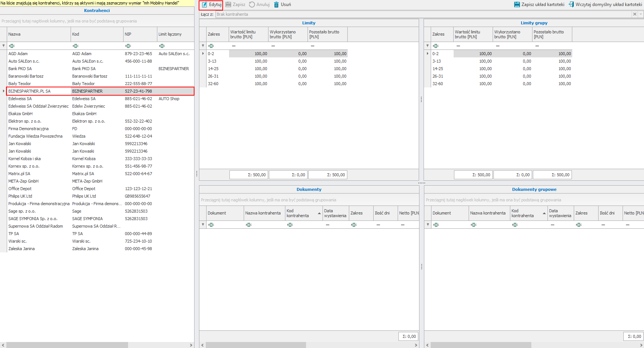Click equals filter icon under Data wystawienia in Dokumenty
Image resolution: width=644 pixels, height=348 pixels.
(x=327, y=225)
